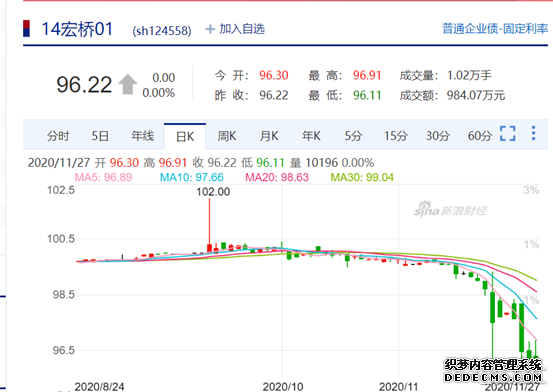Click the current price 96.22
Image resolution: width=553 pixels, height=392 pixels.
pyautogui.click(x=84, y=85)
